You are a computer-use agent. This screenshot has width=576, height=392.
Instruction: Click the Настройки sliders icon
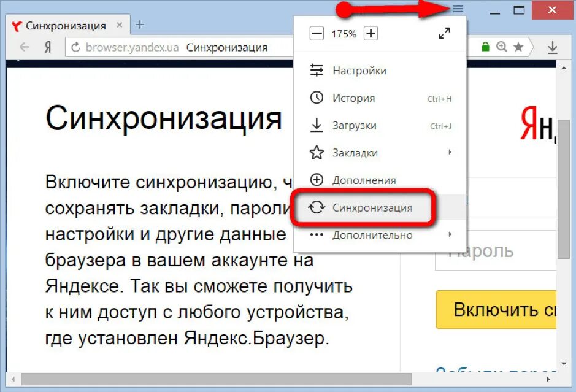317,70
